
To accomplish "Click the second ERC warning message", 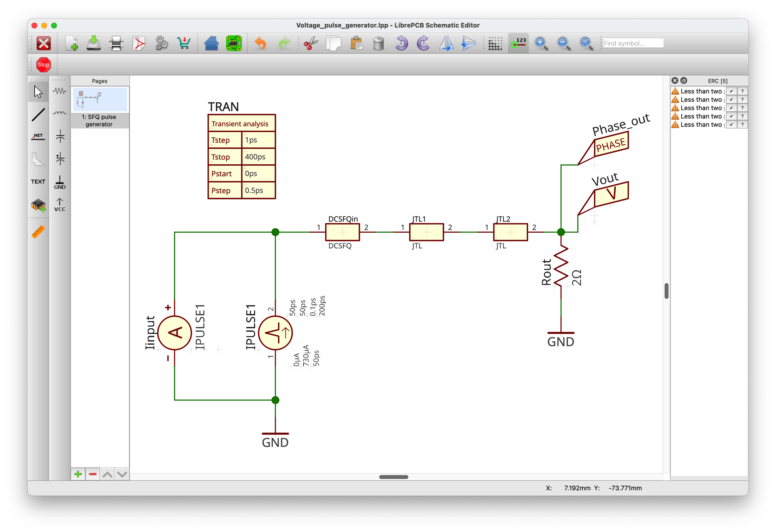I will pos(701,100).
